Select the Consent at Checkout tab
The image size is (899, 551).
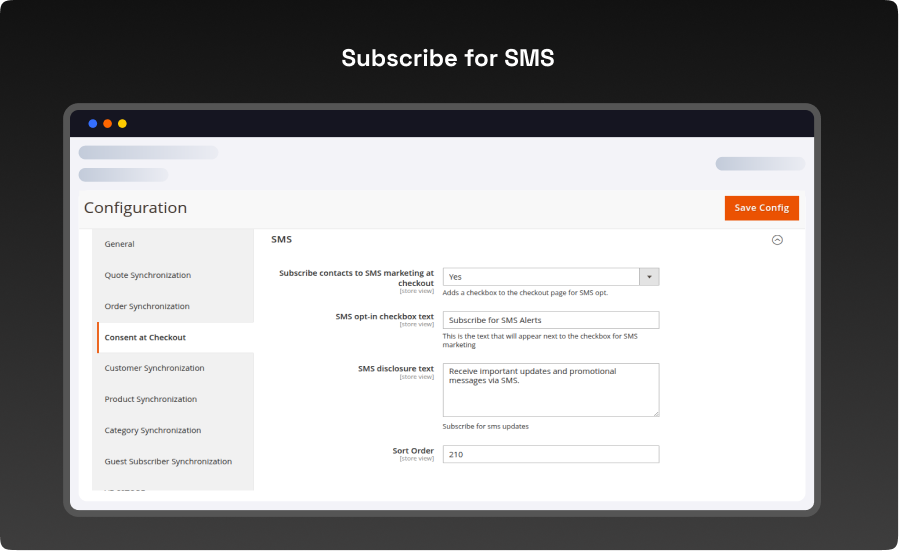145,337
